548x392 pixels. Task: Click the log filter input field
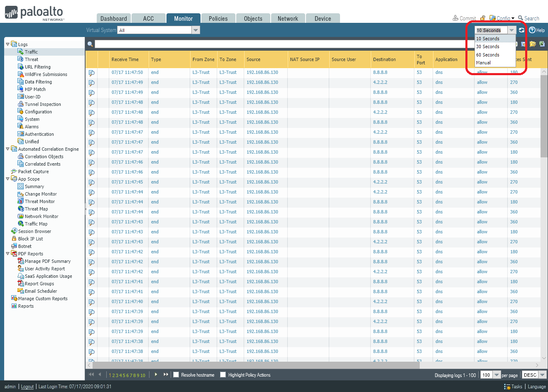pyautogui.click(x=284, y=44)
